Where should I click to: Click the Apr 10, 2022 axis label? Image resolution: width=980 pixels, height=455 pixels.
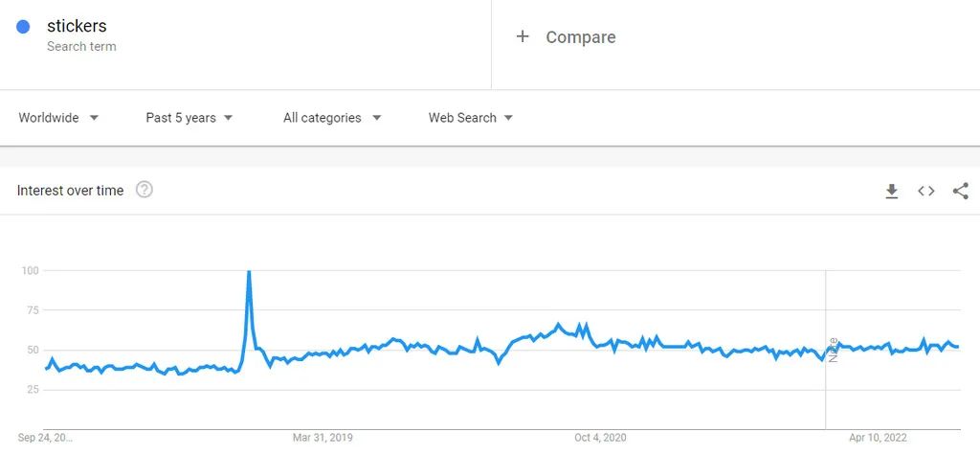(x=878, y=438)
